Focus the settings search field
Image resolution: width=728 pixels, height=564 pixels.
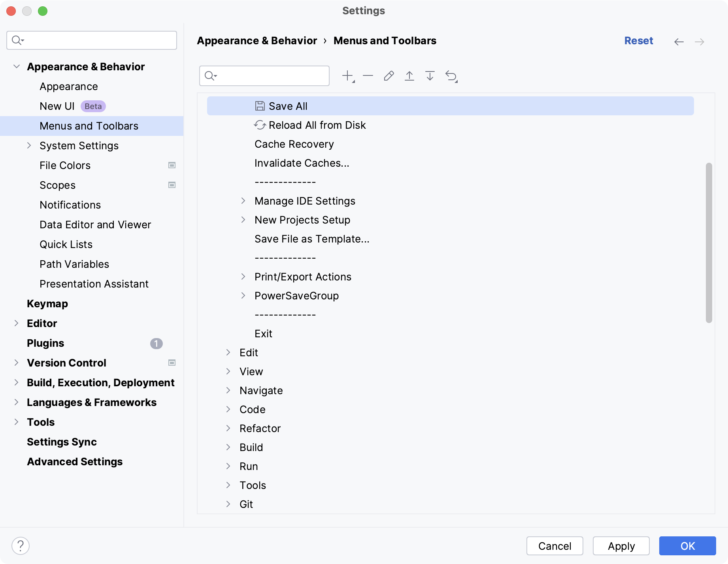pos(92,40)
